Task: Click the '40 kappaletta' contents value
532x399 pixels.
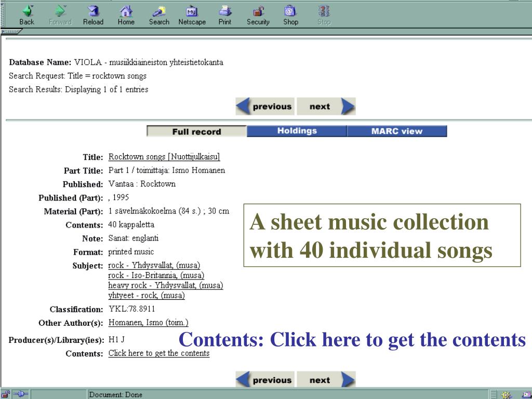Action: click(131, 224)
